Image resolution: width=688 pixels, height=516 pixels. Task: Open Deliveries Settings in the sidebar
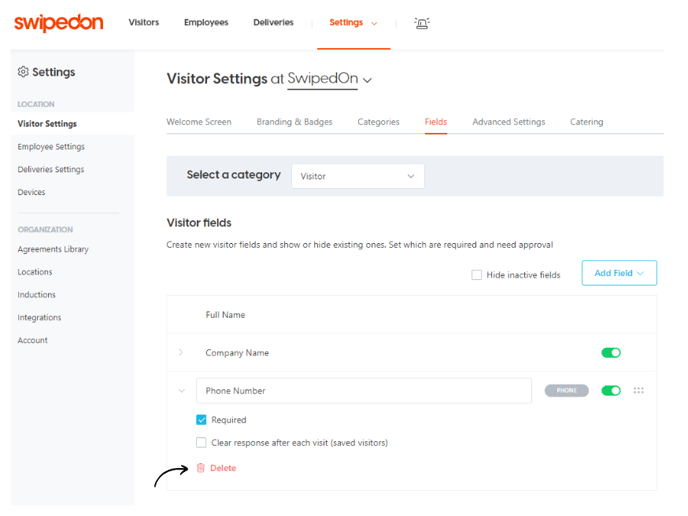click(50, 169)
